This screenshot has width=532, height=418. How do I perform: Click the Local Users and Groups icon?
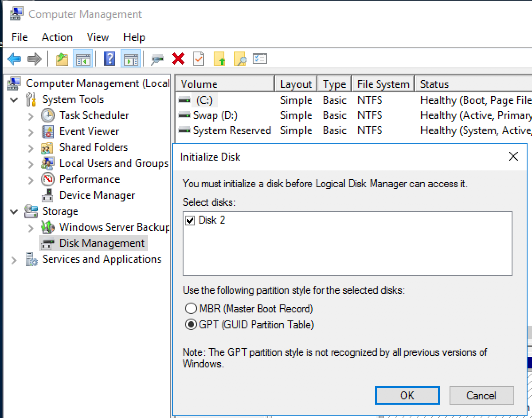[x=47, y=163]
